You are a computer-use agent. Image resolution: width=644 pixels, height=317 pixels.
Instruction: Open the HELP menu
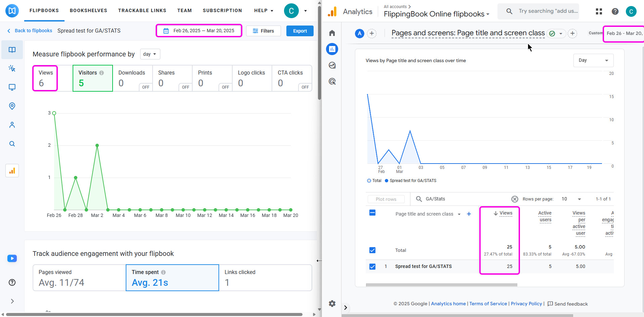click(x=264, y=10)
